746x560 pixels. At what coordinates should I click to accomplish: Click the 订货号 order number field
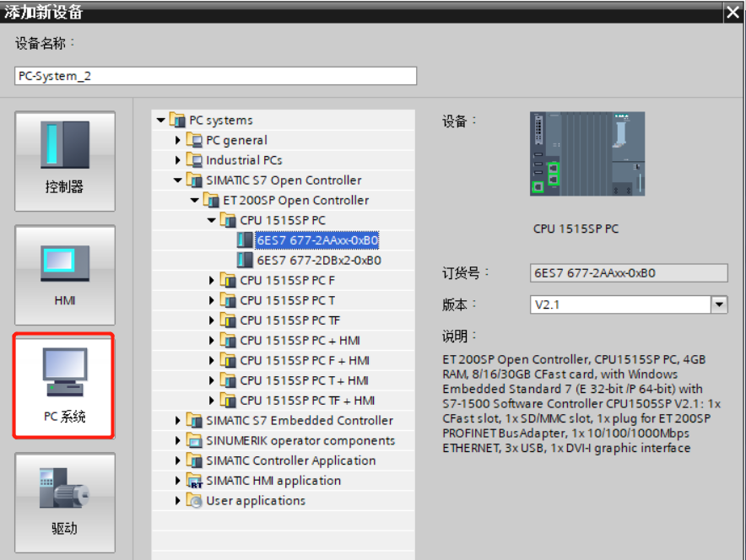pos(629,273)
